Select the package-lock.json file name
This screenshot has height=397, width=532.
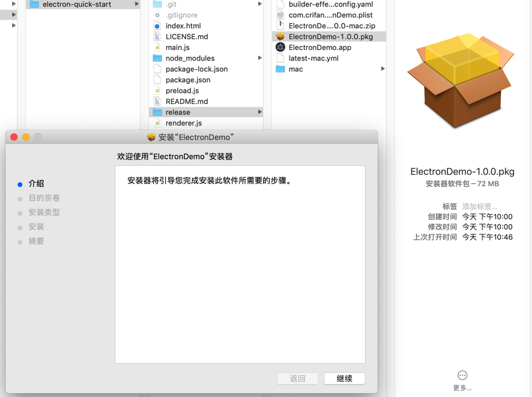[x=197, y=69]
